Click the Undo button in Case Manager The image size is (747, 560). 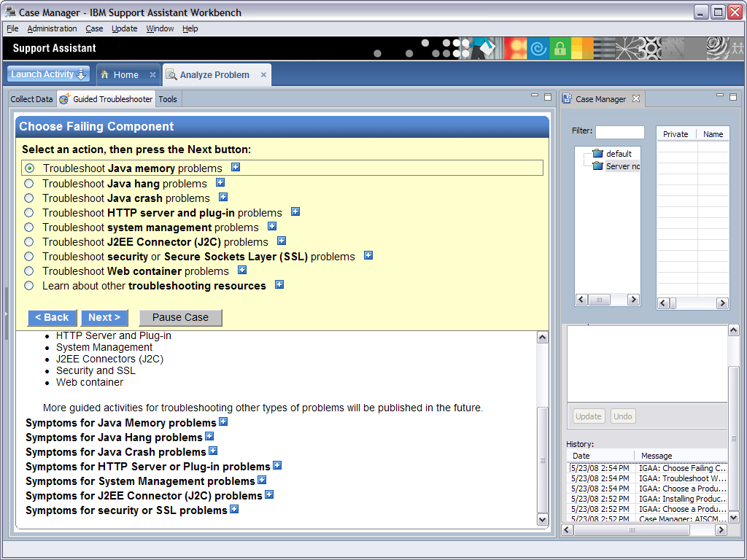pyautogui.click(x=623, y=416)
